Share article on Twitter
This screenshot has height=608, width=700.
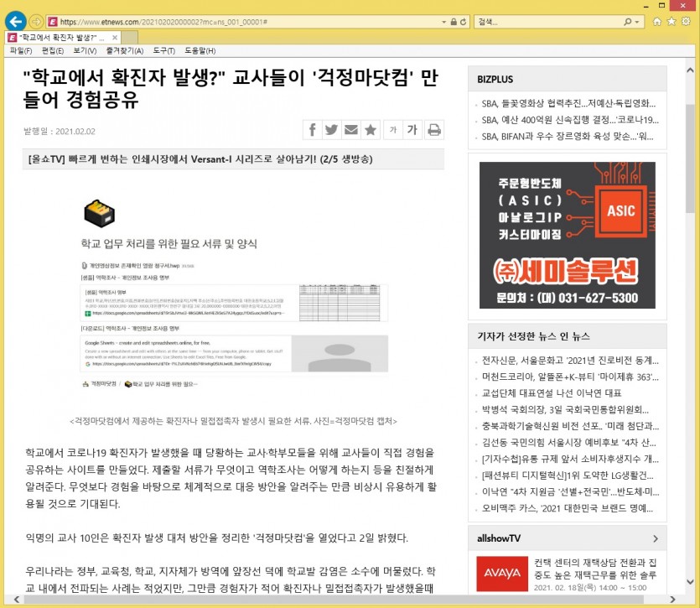tap(332, 130)
